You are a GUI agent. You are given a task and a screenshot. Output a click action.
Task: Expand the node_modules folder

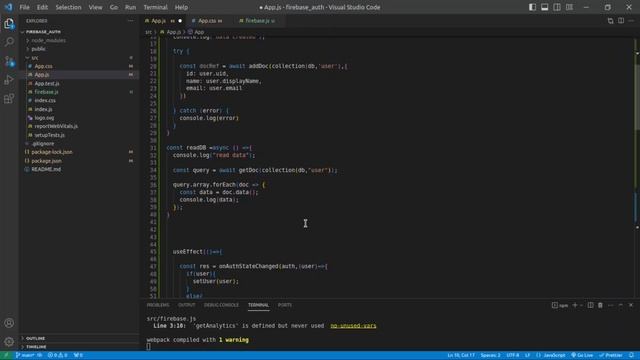tap(79, 40)
